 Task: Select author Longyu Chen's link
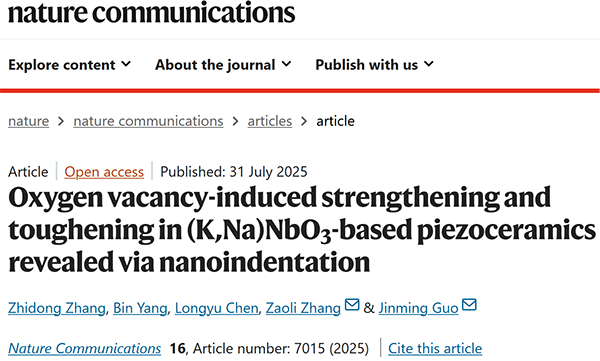click(x=217, y=308)
